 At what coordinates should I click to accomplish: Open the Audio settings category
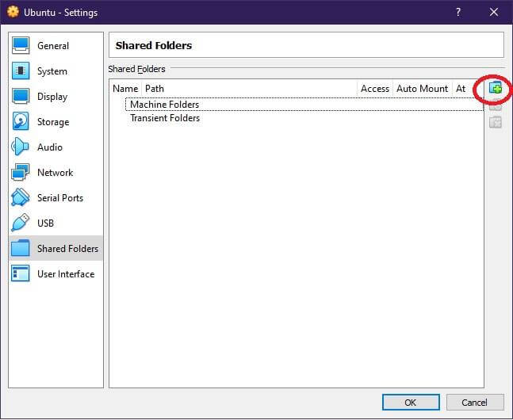[x=56, y=147]
